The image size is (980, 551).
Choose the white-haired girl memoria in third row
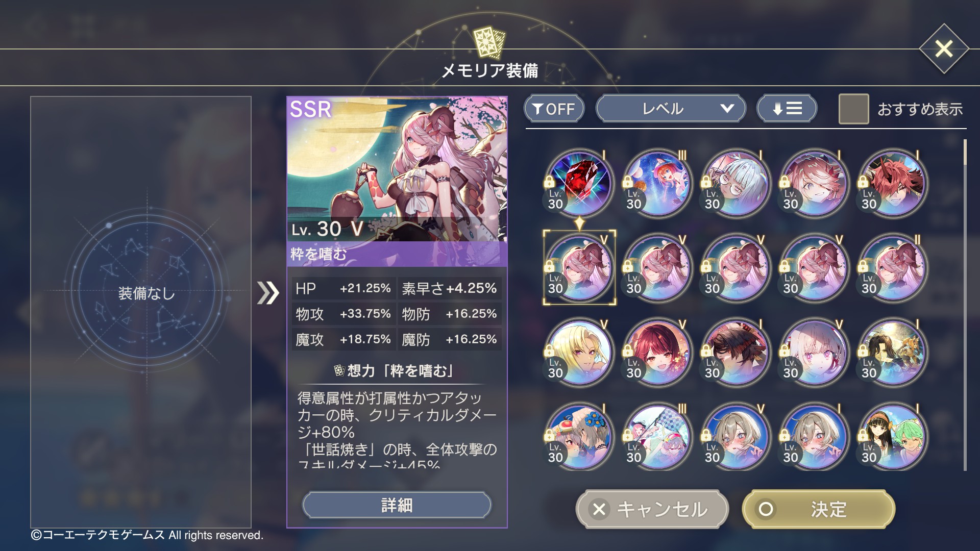click(x=814, y=353)
